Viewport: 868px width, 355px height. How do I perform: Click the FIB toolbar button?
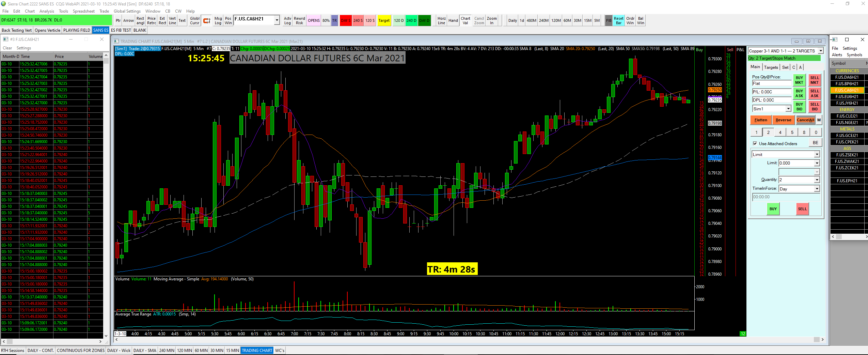point(609,20)
